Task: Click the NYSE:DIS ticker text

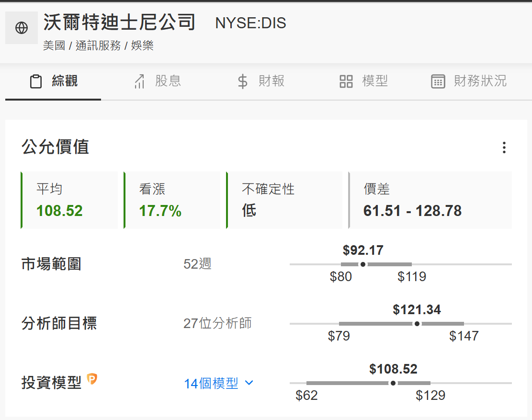Action: click(x=251, y=23)
